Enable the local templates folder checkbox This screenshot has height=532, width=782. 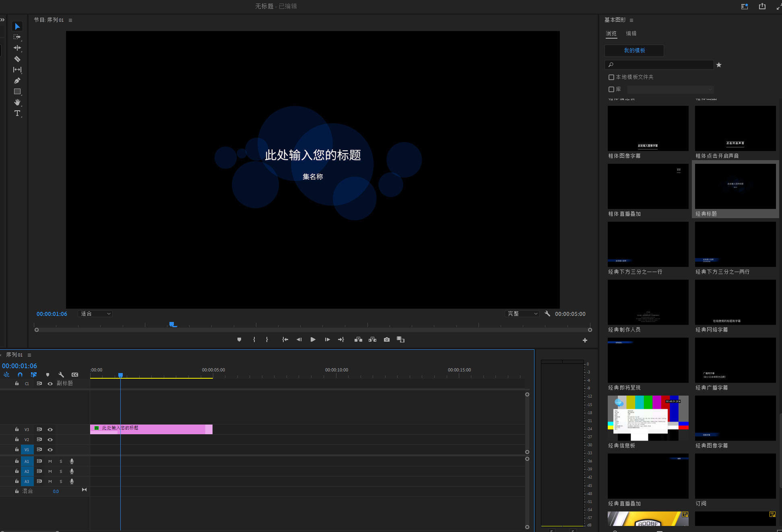(611, 77)
